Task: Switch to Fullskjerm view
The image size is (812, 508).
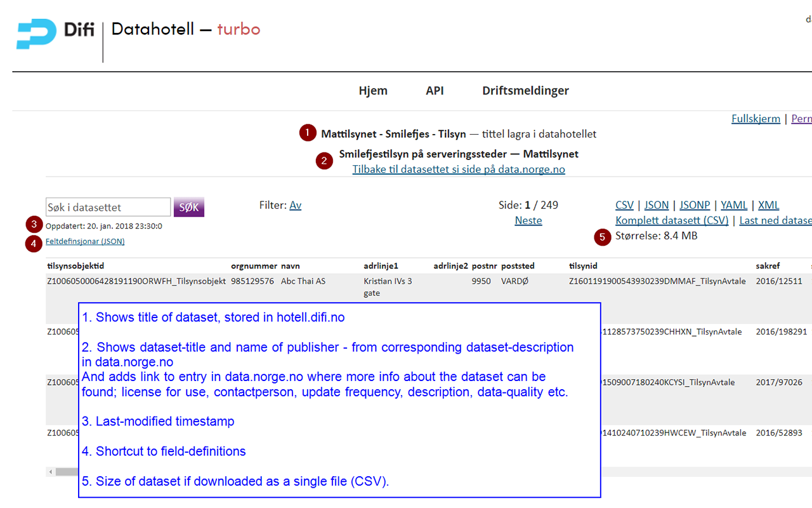Action: (756, 119)
